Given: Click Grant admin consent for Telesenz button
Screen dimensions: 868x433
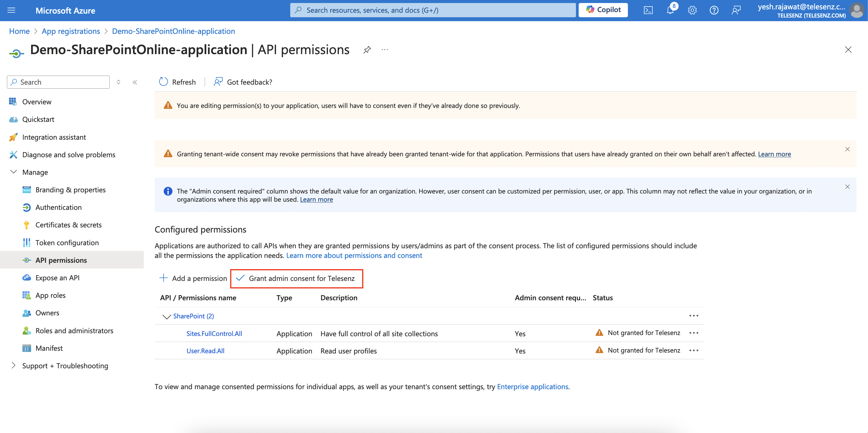Looking at the screenshot, I should pos(297,278).
